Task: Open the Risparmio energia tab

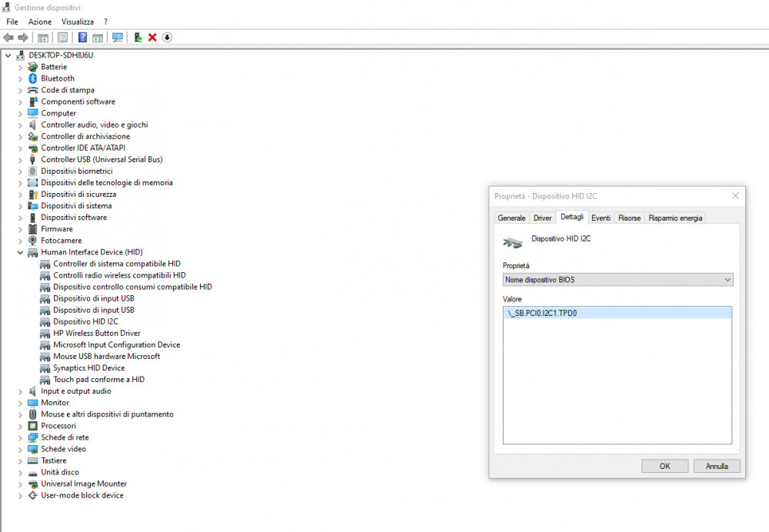Action: tap(674, 218)
